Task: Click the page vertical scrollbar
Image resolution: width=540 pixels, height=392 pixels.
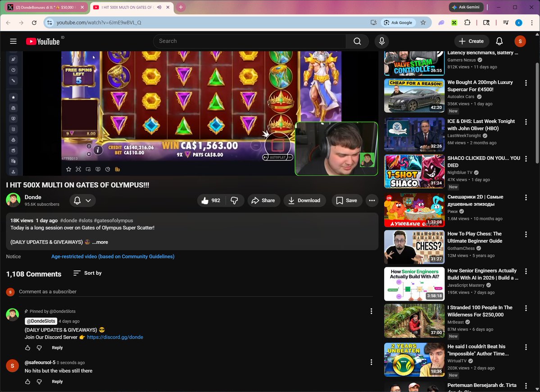Action: [x=537, y=113]
